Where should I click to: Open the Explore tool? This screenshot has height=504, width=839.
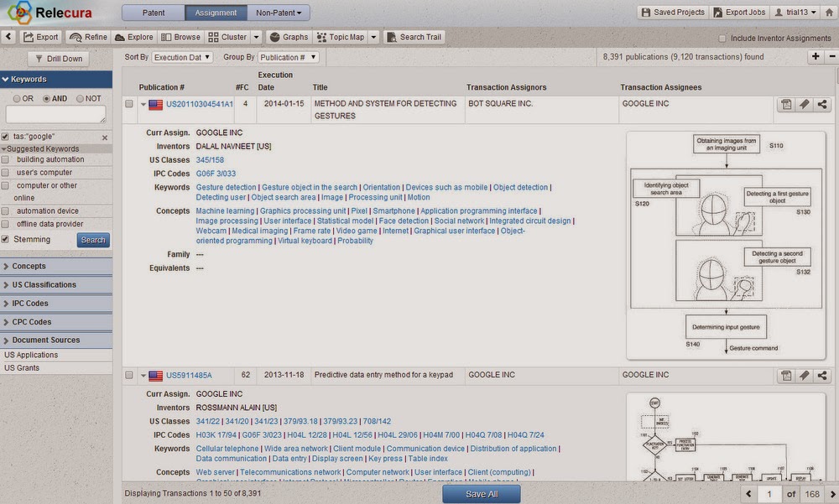(133, 37)
